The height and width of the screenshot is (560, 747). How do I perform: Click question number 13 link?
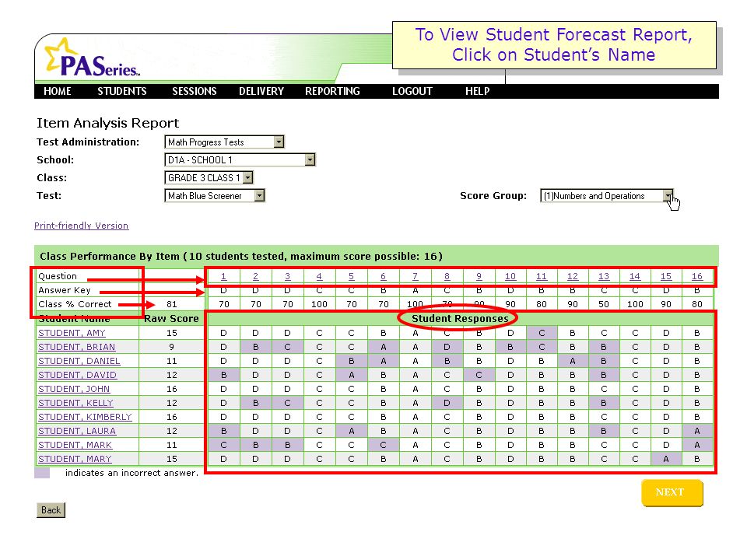click(604, 276)
